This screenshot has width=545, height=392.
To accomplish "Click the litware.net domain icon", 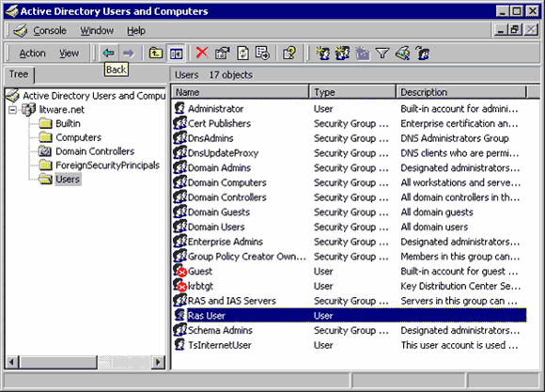I will click(28, 109).
